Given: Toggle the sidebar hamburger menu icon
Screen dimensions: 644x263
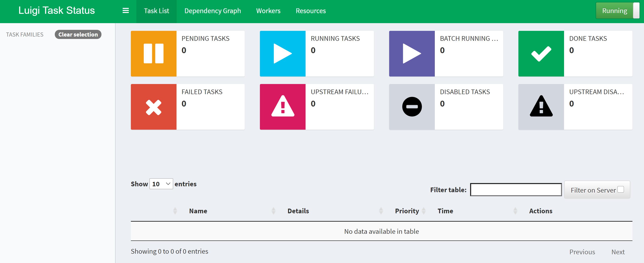Looking at the screenshot, I should 126,11.
